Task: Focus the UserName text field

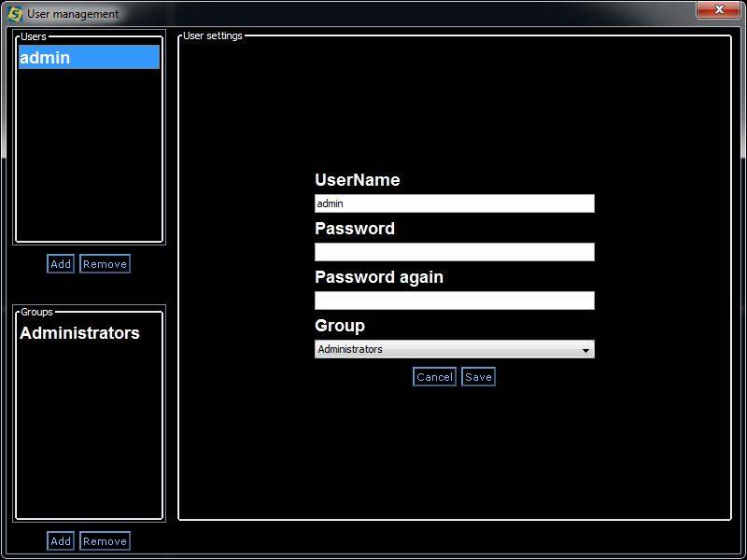Action: [x=454, y=203]
